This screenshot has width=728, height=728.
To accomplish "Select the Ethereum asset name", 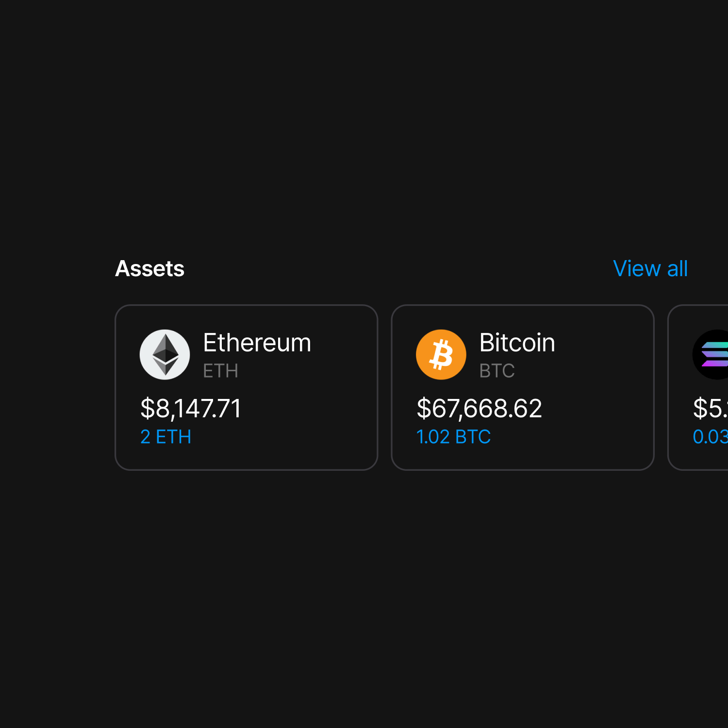I will tap(257, 343).
